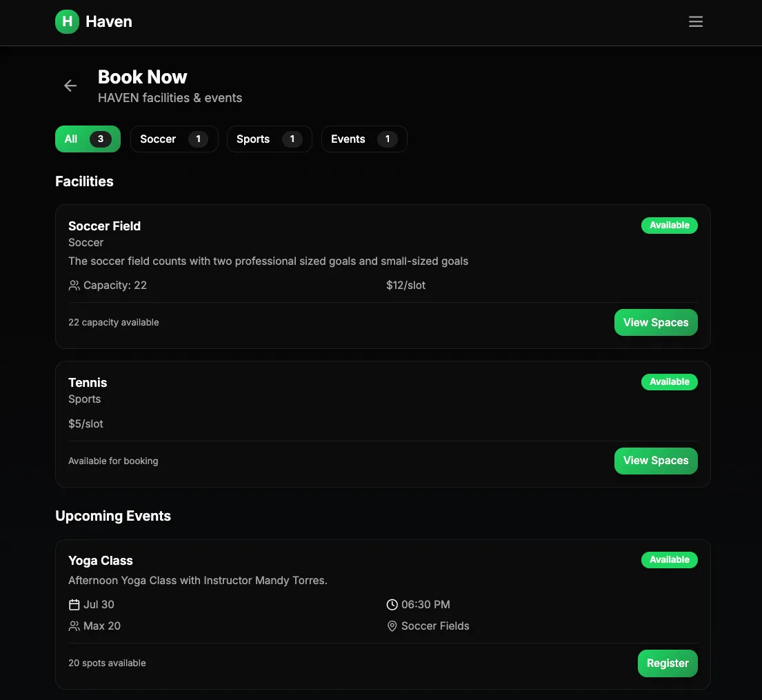Click the Available badge on the Tennis card

coord(669,382)
